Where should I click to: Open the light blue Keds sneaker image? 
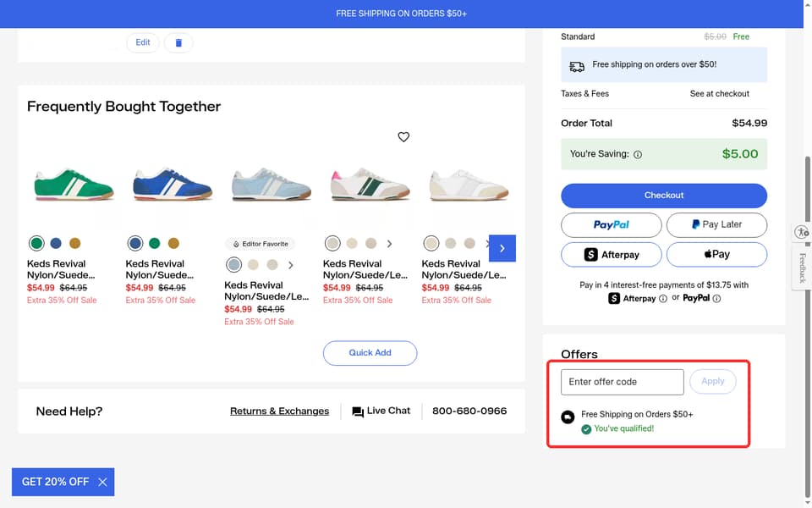272,184
